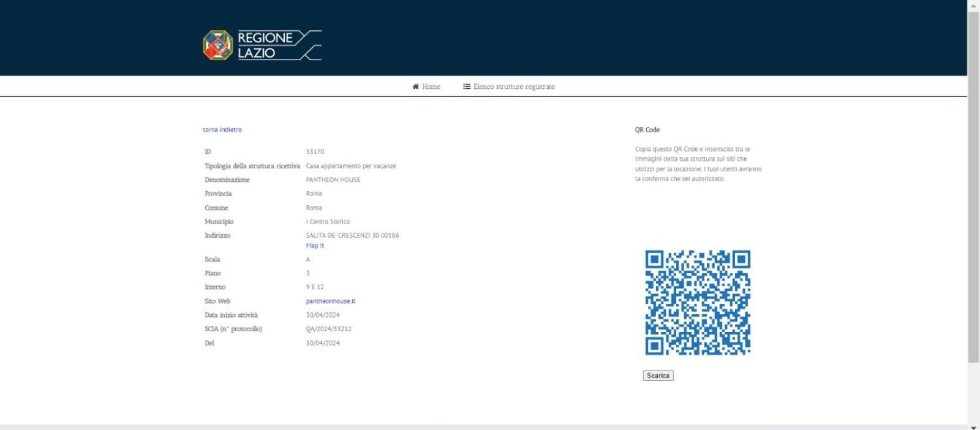The height and width of the screenshot is (430, 980).
Task: Click the house icon beside Home
Action: (416, 86)
